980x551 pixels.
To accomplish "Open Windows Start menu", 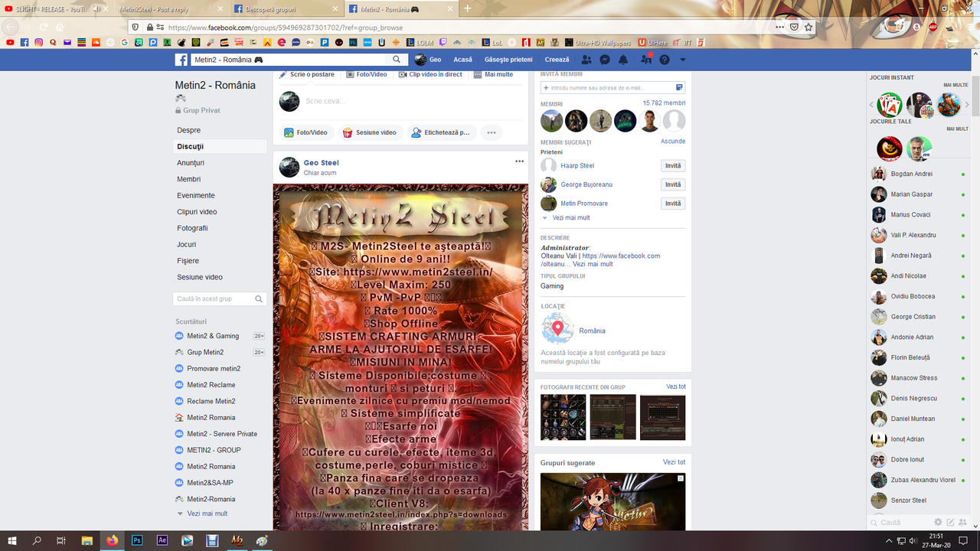I will pyautogui.click(x=12, y=540).
